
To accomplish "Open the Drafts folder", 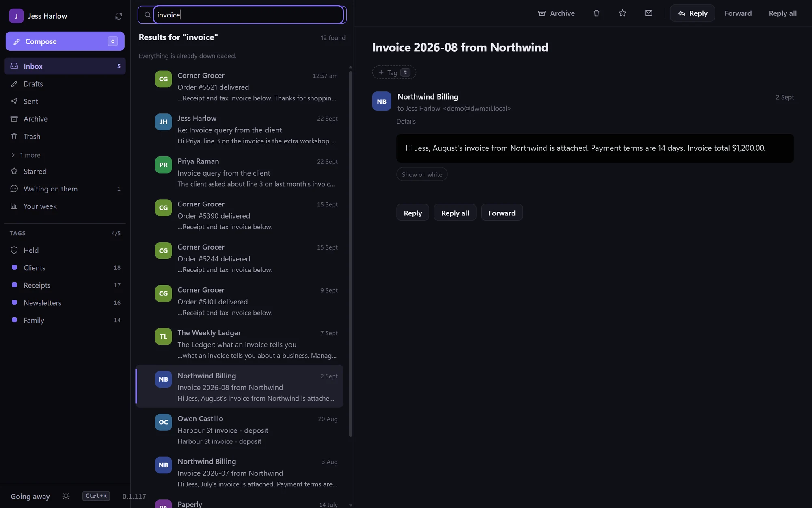I will click(x=65, y=83).
